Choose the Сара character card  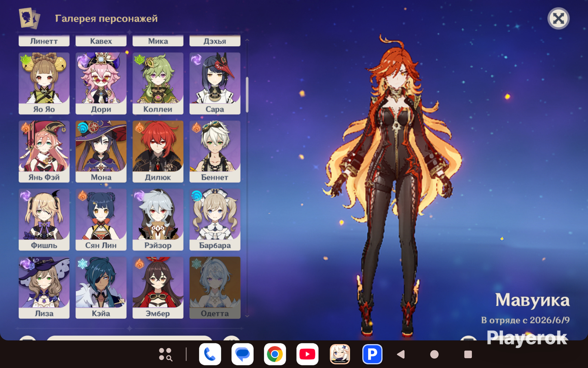click(x=215, y=84)
